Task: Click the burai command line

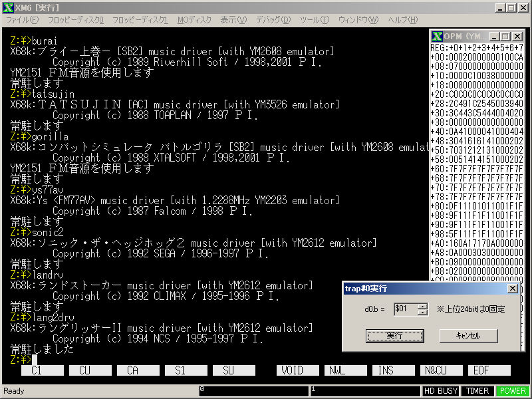Action: (x=34, y=41)
